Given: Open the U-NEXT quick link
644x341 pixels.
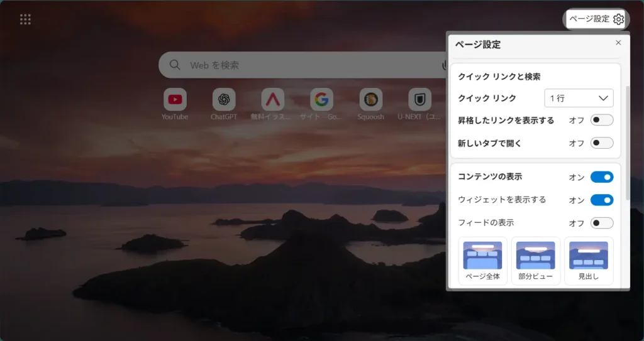Looking at the screenshot, I should click(x=419, y=99).
